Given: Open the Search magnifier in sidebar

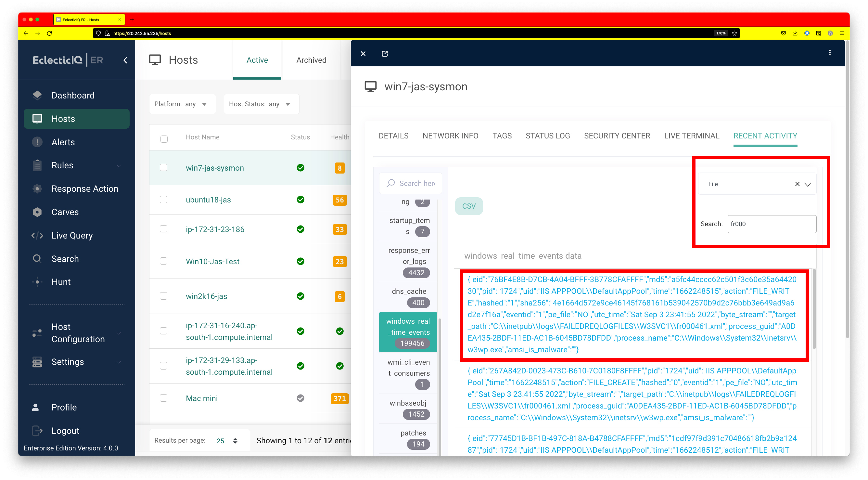Looking at the screenshot, I should pos(37,259).
